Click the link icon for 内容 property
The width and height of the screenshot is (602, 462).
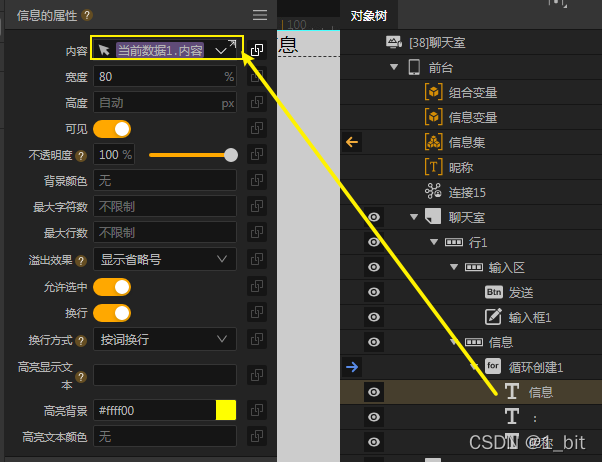[x=257, y=50]
